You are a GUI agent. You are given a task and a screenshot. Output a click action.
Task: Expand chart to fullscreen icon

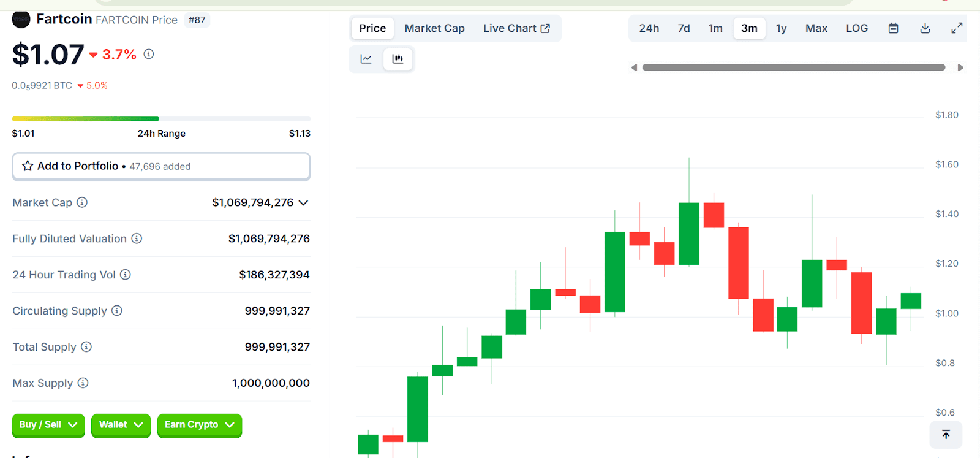point(957,28)
